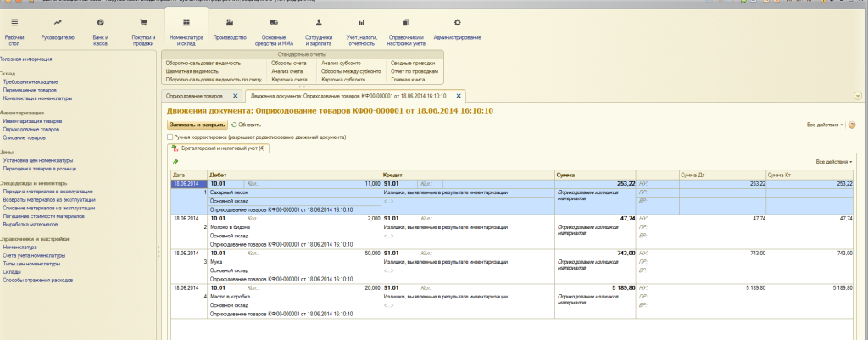Open the Анализ субконто report

(x=341, y=63)
